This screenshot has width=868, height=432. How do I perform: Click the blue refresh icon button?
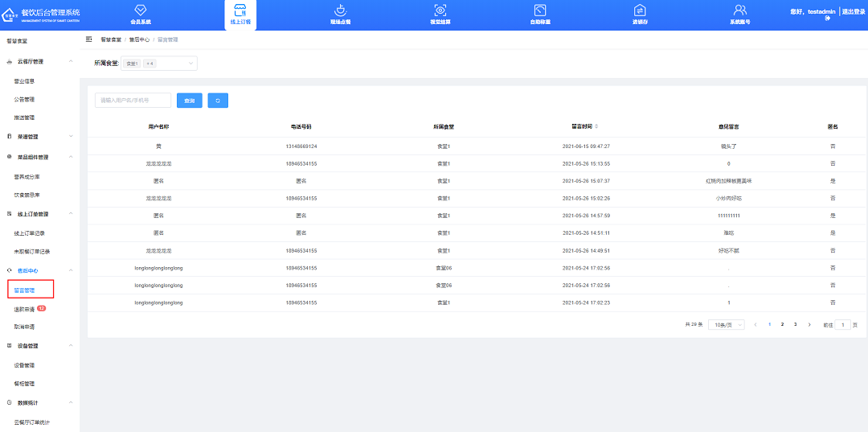pos(218,101)
